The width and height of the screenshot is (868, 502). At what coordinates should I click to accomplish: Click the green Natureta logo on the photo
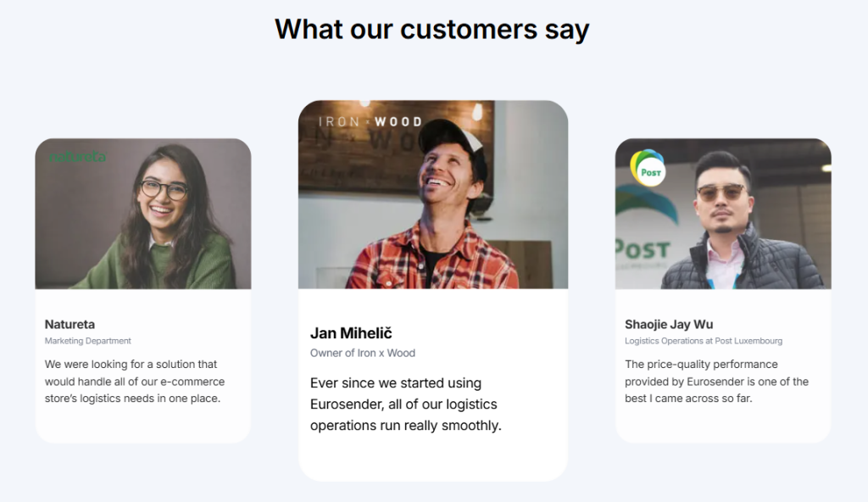(78, 157)
